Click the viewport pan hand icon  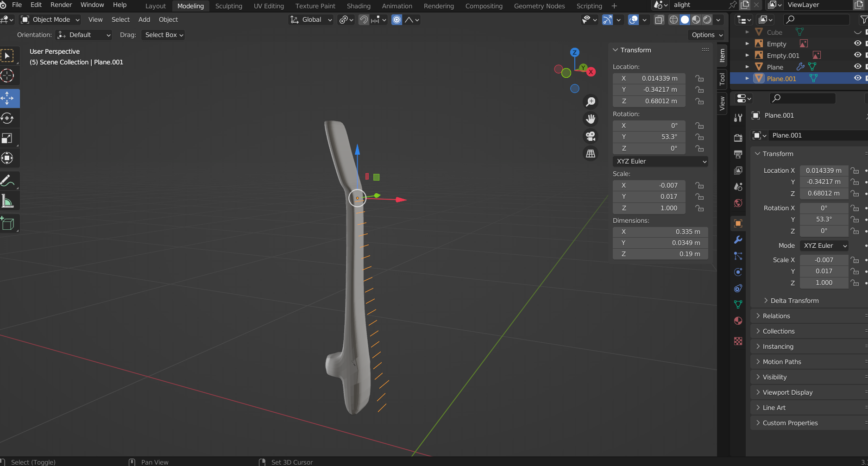(591, 119)
